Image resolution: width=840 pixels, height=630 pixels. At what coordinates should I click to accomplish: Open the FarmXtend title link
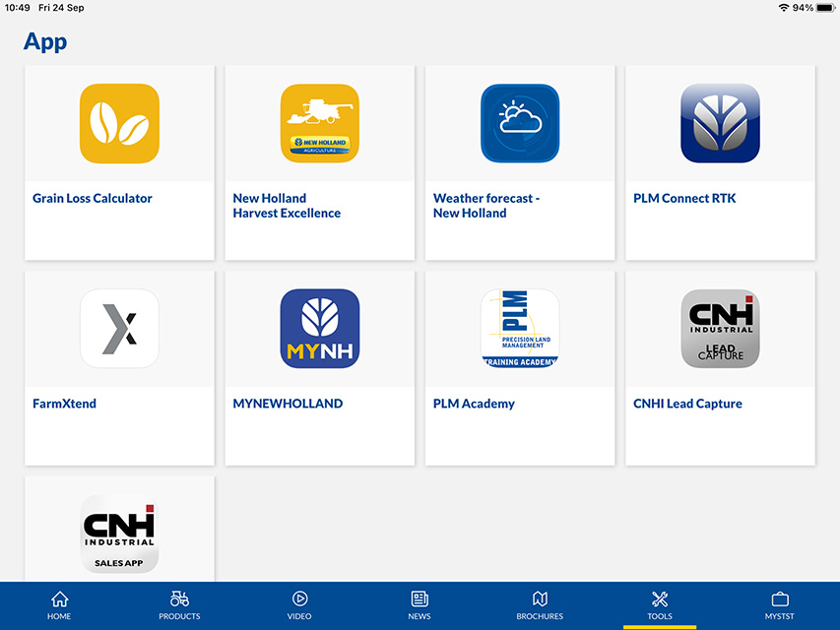[64, 404]
